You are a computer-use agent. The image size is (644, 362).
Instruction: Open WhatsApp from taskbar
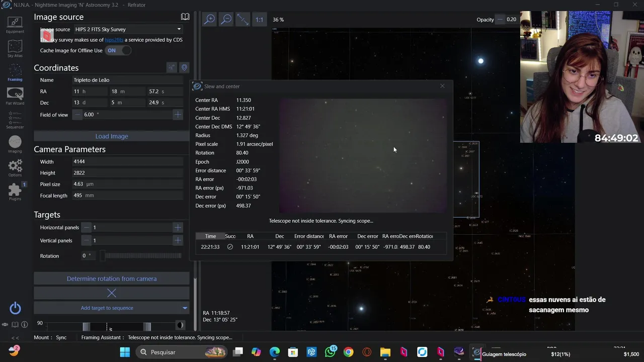pyautogui.click(x=331, y=352)
